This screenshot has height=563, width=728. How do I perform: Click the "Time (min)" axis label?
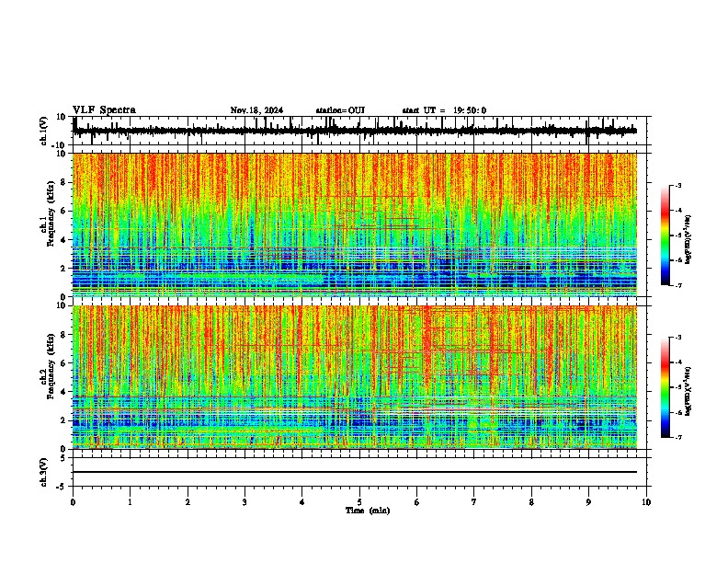coord(368,511)
